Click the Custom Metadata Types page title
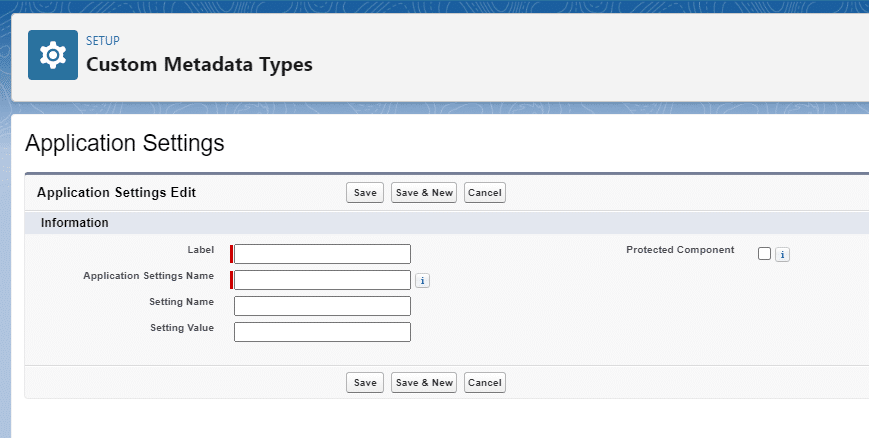Image resolution: width=869 pixels, height=438 pixels. click(199, 65)
